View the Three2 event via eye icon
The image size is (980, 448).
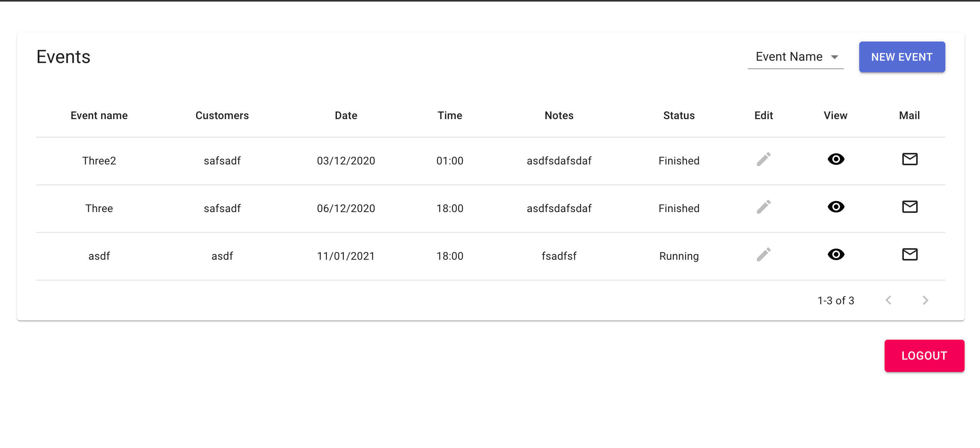pyautogui.click(x=836, y=159)
